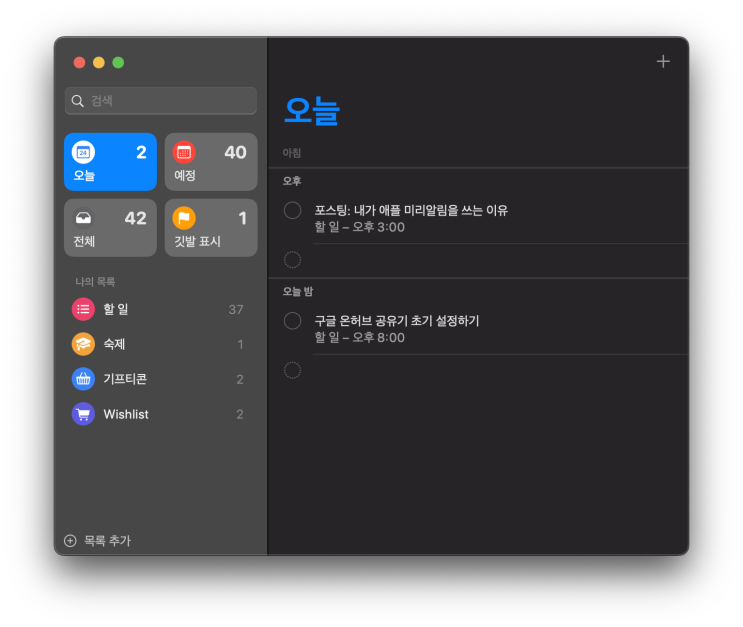Screen dimensions: 743x627
Task: Click the red calendar icon in 예정
Action: (x=184, y=153)
